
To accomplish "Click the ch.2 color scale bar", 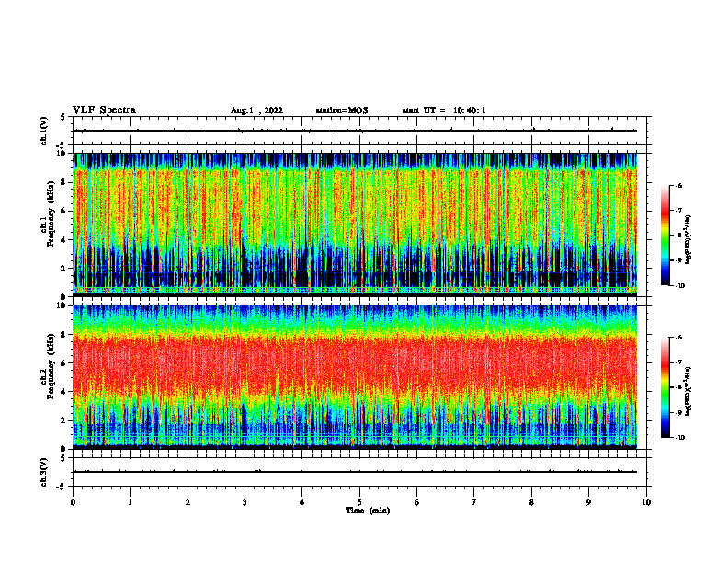I will (665, 387).
